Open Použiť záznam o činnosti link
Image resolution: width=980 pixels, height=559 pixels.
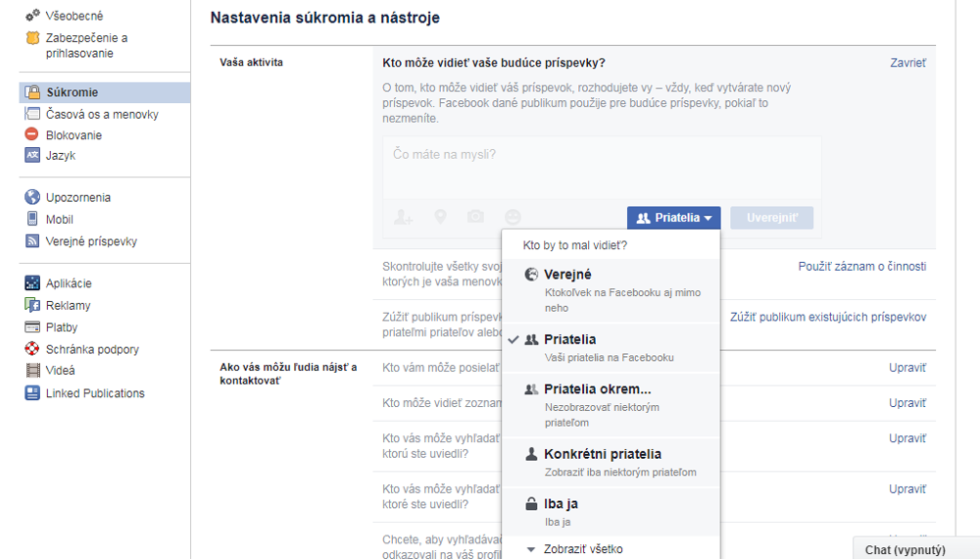click(861, 267)
